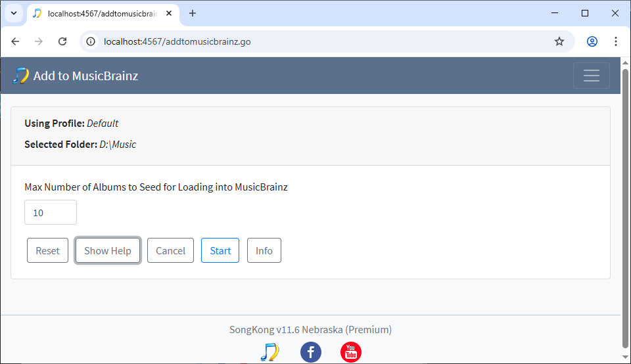Open a new browser tab
This screenshot has width=631, height=364.
[193, 13]
